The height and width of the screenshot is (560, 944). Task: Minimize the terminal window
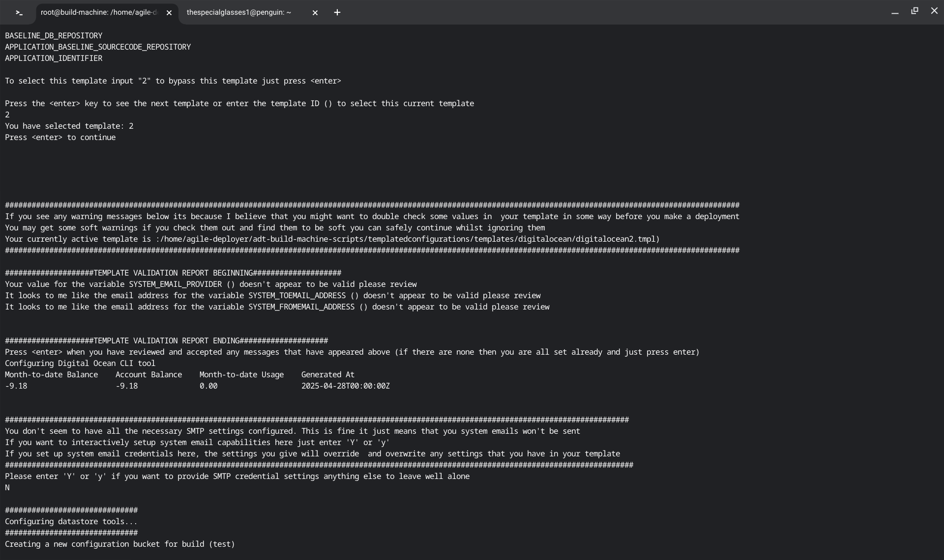coord(895,12)
